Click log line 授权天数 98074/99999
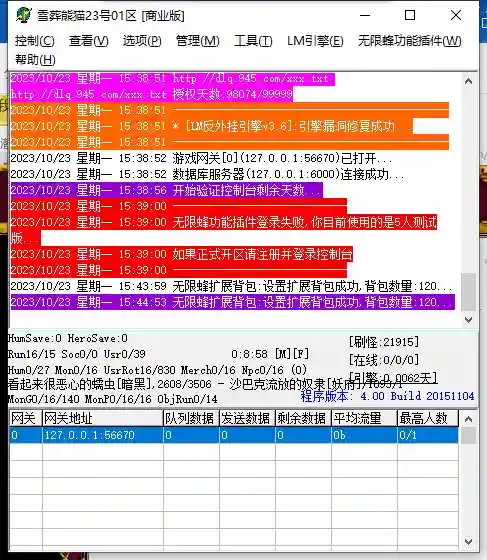 click(x=151, y=94)
